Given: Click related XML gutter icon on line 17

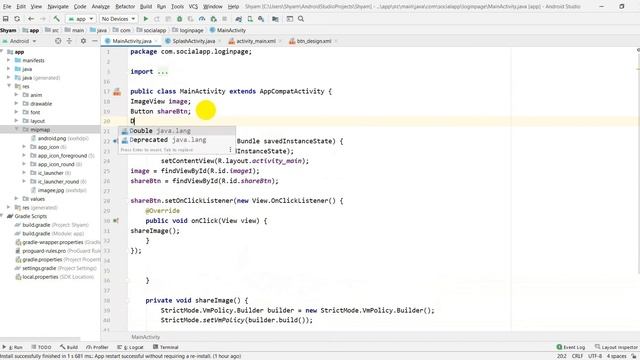Looking at the screenshot, I should click(x=117, y=92).
